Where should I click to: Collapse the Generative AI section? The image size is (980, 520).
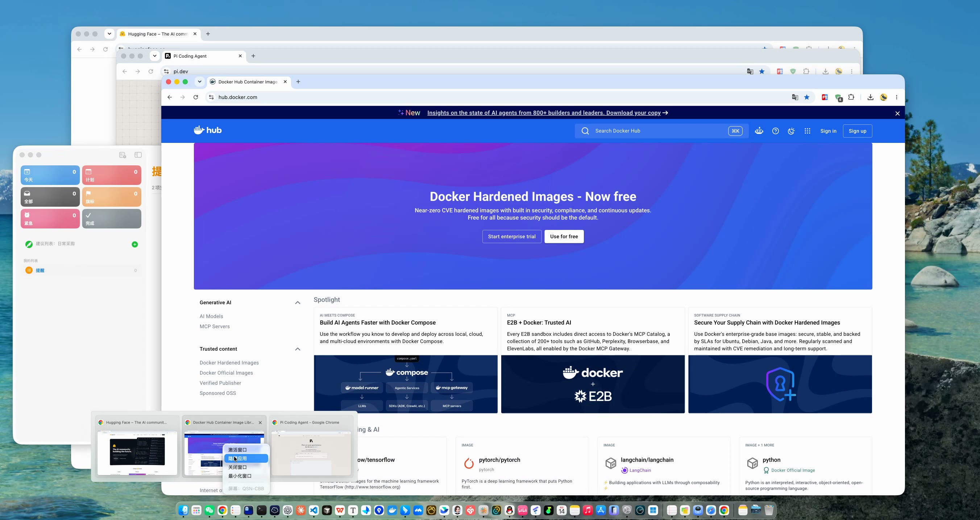pyautogui.click(x=298, y=303)
